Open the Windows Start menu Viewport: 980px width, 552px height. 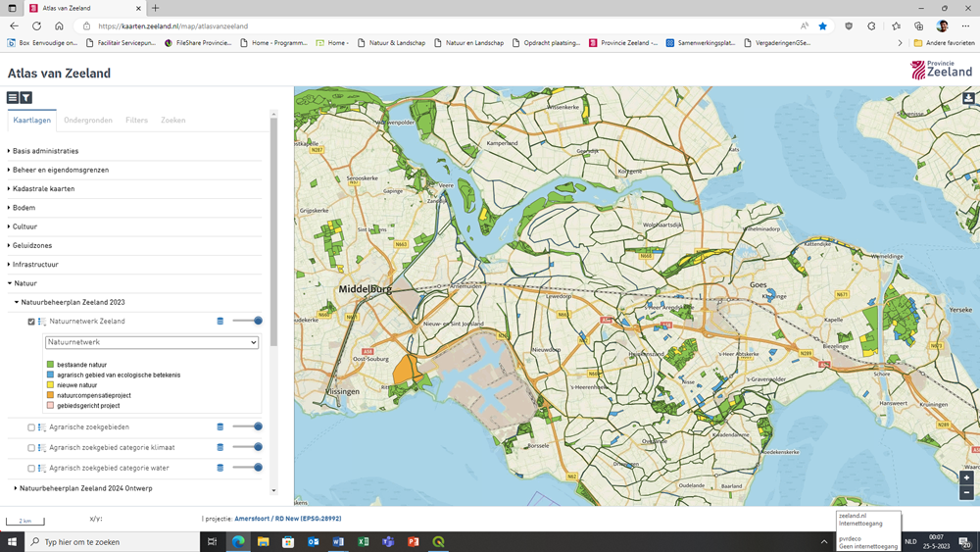pos(12,542)
